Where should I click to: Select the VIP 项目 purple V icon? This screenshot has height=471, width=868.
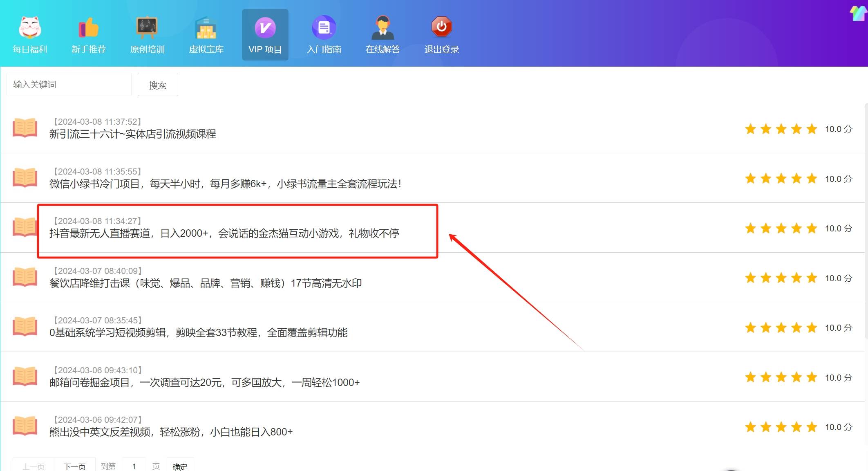coord(265,27)
